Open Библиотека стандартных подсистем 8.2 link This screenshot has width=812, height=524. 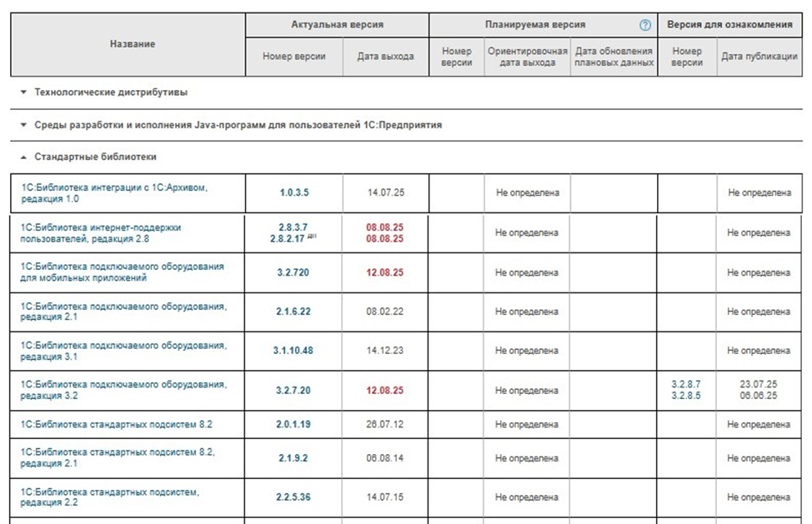[117, 424]
